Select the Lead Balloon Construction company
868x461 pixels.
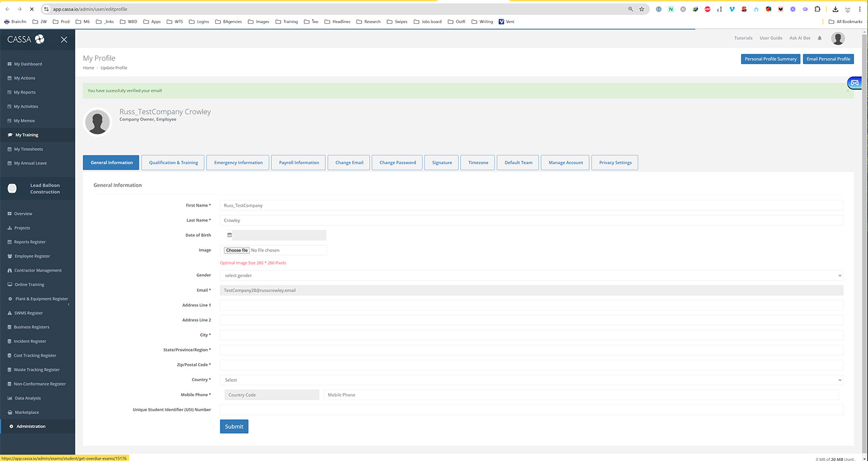coord(38,189)
